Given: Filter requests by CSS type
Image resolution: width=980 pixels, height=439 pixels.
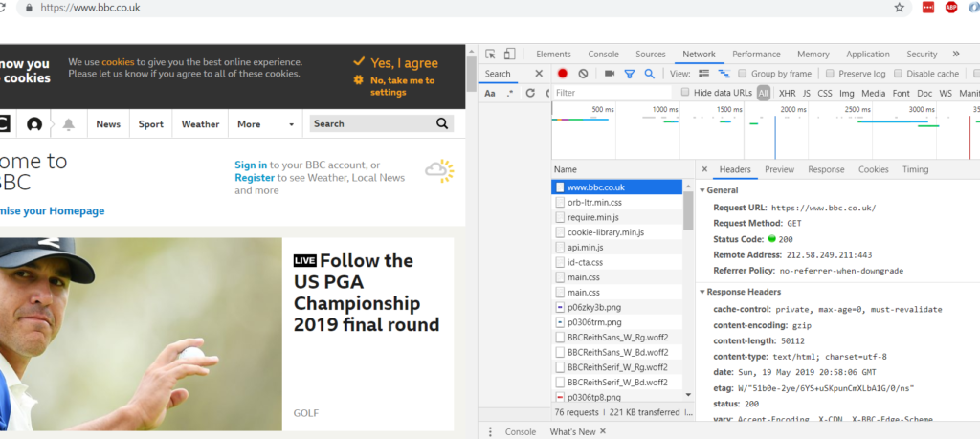Looking at the screenshot, I should (x=825, y=93).
